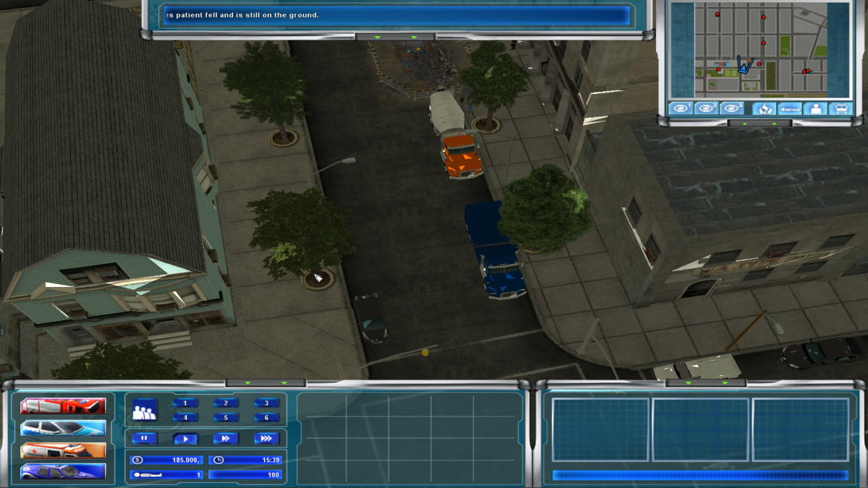The width and height of the screenshot is (868, 488).
Task: Toggle saved camera view 1
Action: (x=681, y=109)
